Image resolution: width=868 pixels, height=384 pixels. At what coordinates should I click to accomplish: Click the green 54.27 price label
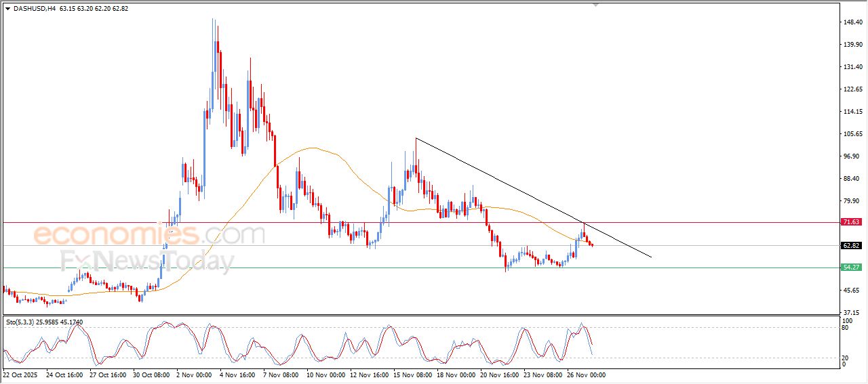pos(850,268)
